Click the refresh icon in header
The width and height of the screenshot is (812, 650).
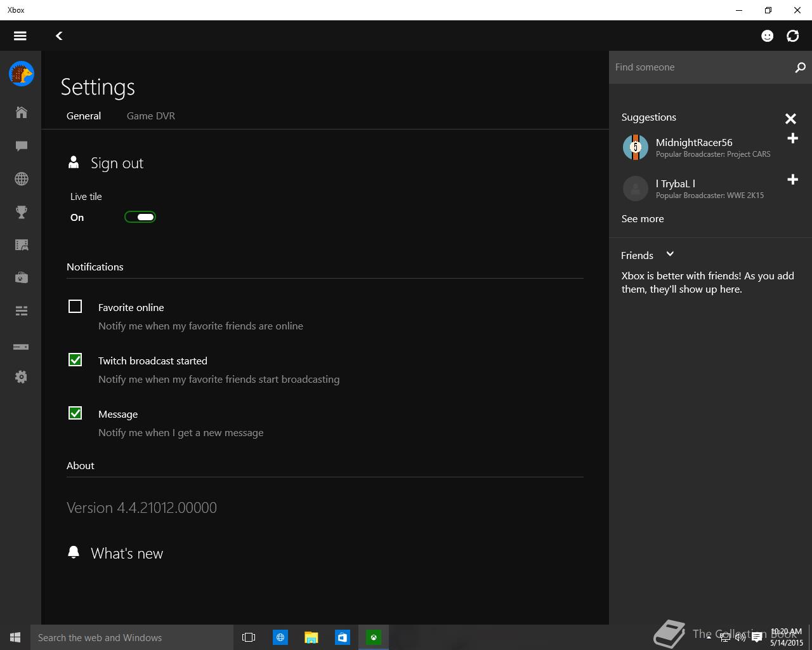tap(793, 36)
